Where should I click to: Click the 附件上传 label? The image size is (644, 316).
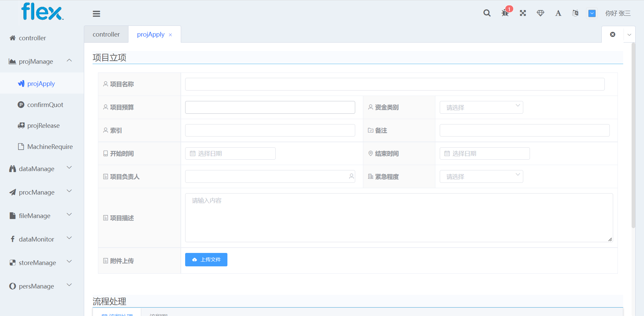coord(122,261)
